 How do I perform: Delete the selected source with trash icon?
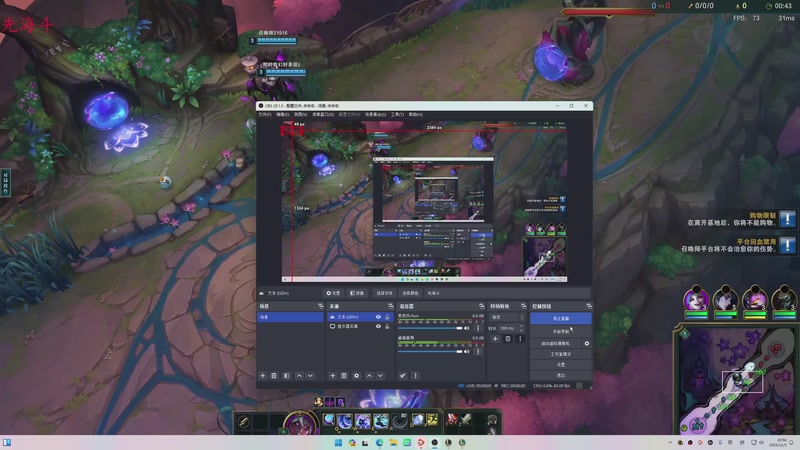click(344, 375)
